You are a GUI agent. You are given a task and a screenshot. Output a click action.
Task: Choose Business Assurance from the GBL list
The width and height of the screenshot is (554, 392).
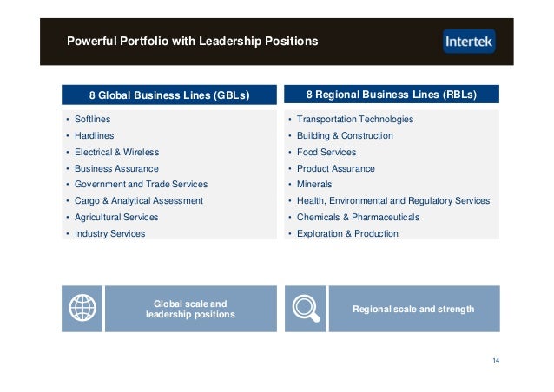click(116, 168)
